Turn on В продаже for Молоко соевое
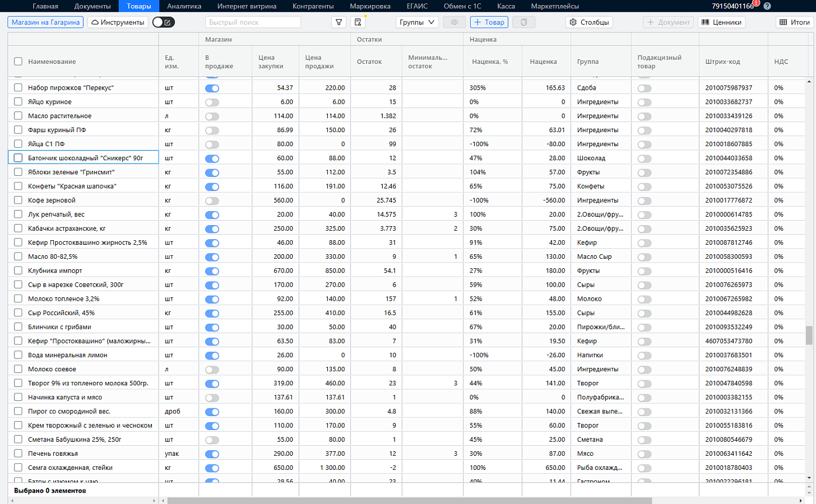816x504 pixels. click(212, 370)
